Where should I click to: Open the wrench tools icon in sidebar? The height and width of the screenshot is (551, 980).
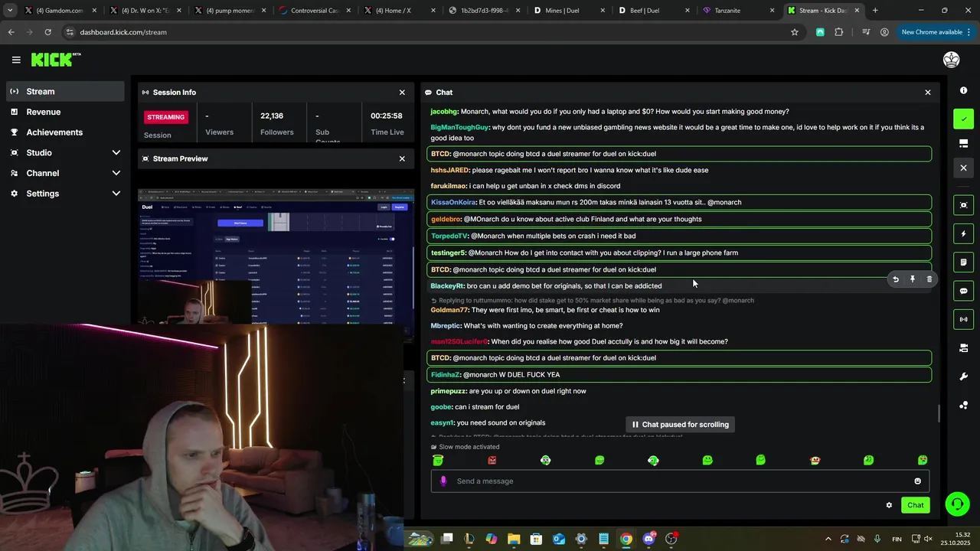(963, 377)
